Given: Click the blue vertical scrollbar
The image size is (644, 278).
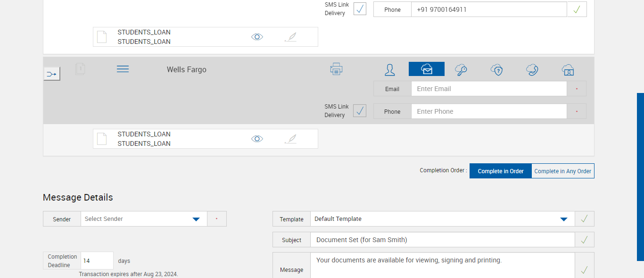Looking at the screenshot, I should point(640,177).
